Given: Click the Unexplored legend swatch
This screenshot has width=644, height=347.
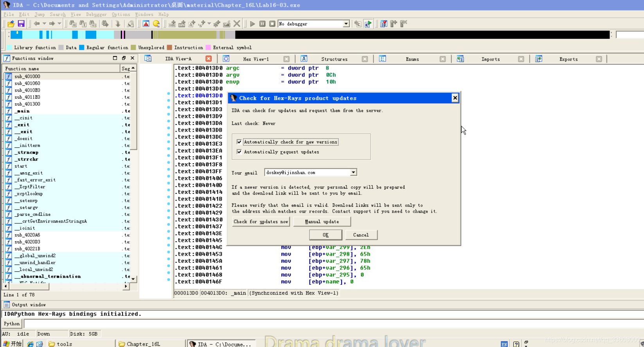Looking at the screenshot, I should click(133, 47).
